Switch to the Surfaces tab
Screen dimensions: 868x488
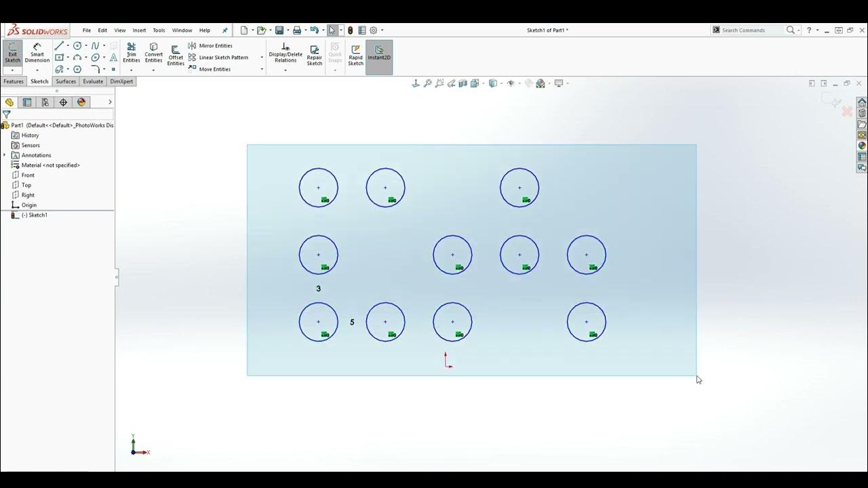(66, 81)
